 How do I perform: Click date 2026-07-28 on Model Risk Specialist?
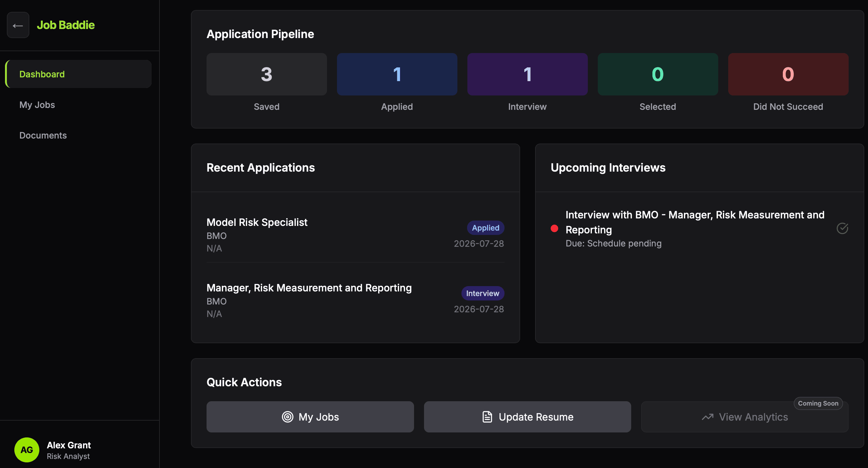pos(479,243)
